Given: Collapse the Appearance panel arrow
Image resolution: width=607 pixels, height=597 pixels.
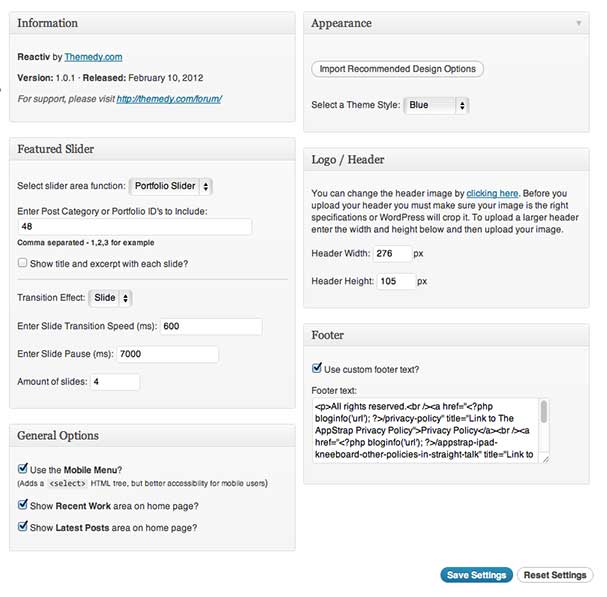Looking at the screenshot, I should (578, 23).
